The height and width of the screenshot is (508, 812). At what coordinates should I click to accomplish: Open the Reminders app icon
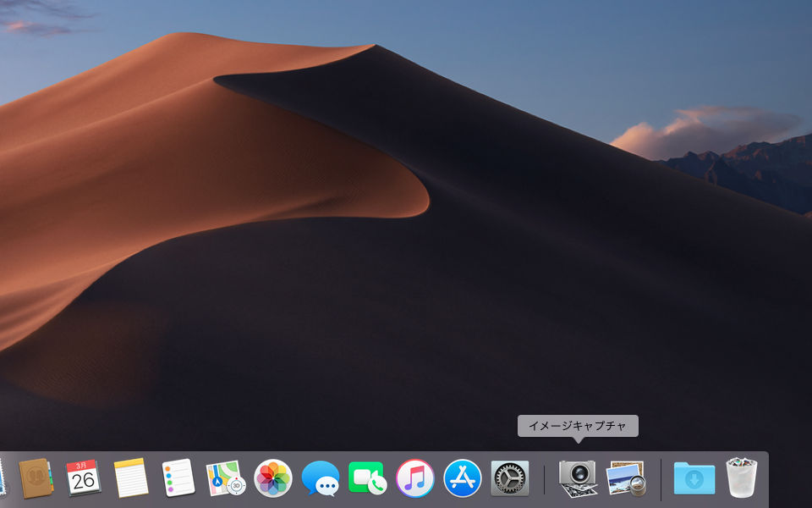coord(178,478)
